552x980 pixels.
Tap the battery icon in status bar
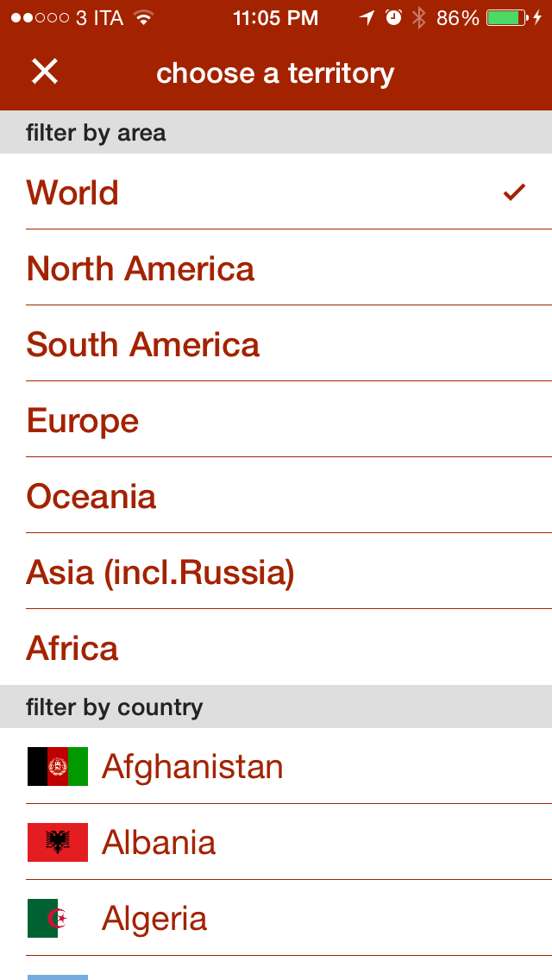[507, 18]
